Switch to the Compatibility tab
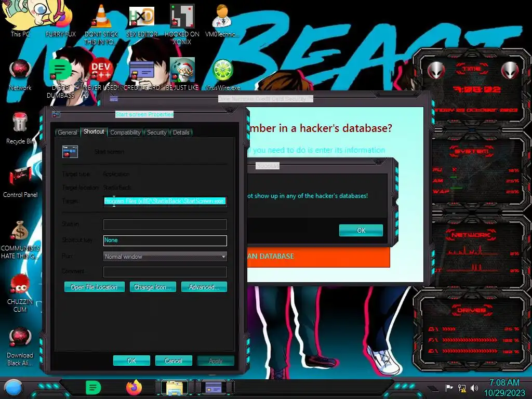Viewport: 532px width, 399px height. pos(125,132)
